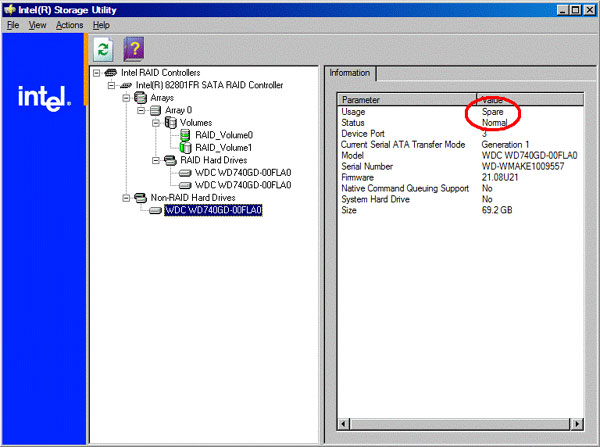Click the Generation 1 value
Viewport: 600px width, 447px height.
click(505, 145)
